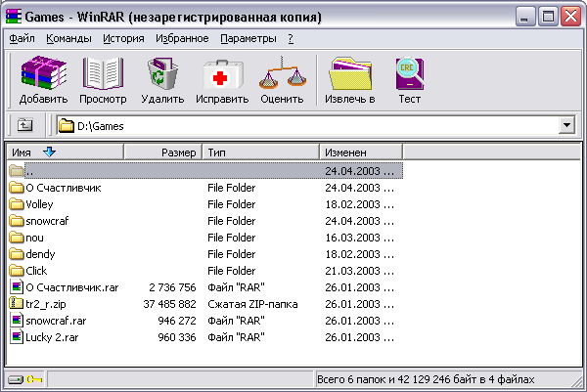587x392 pixels.
Task: Click the Исправить (Repair) first-aid icon
Action: 222,73
